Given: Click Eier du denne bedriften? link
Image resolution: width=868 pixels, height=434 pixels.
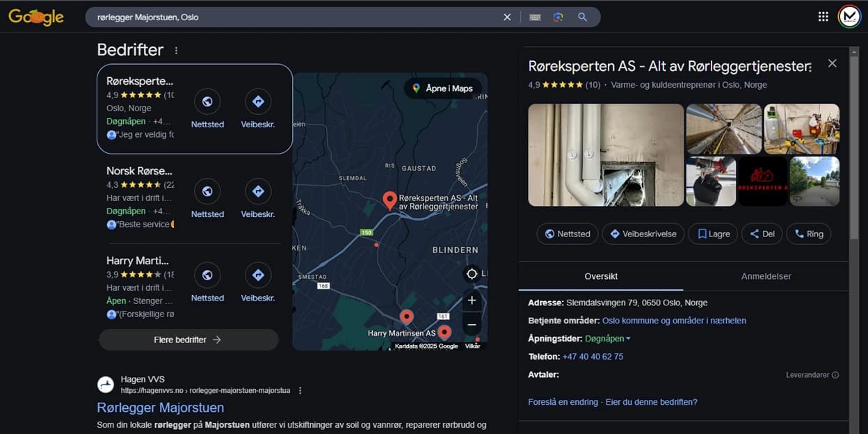Looking at the screenshot, I should tap(651, 402).
